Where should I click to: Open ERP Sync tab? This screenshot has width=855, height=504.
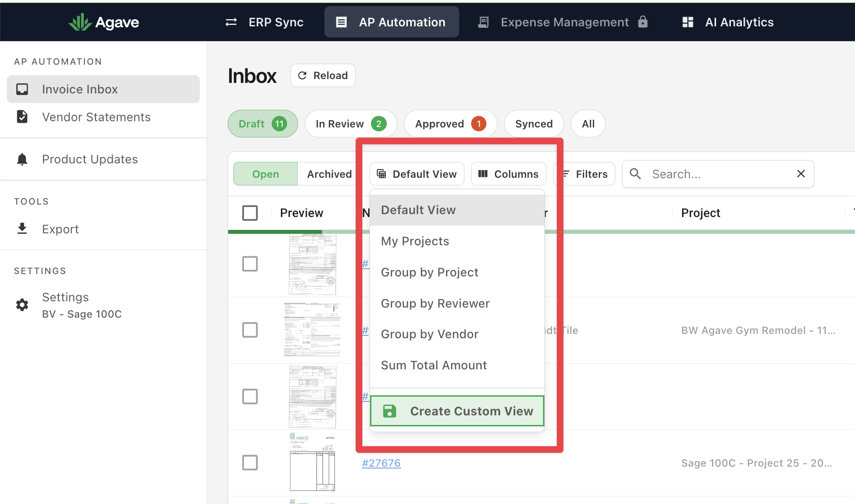click(x=265, y=22)
